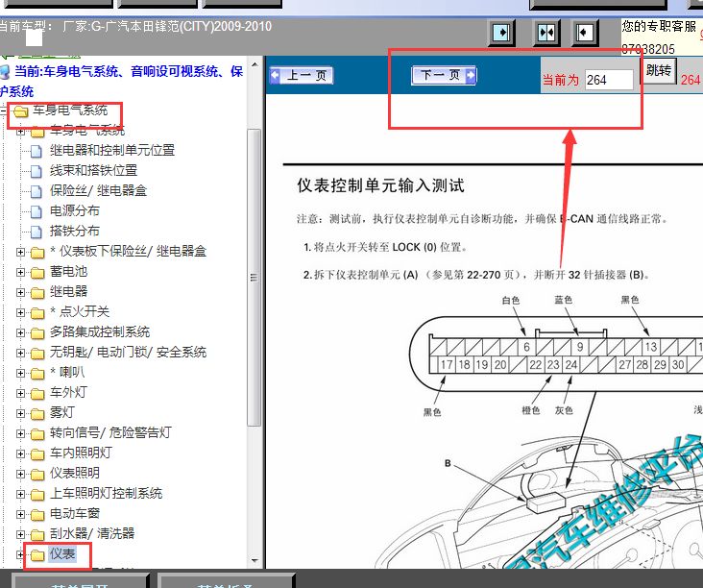Click the 刮水器/清洗器 folder icon
The width and height of the screenshot is (703, 588).
coord(37,535)
